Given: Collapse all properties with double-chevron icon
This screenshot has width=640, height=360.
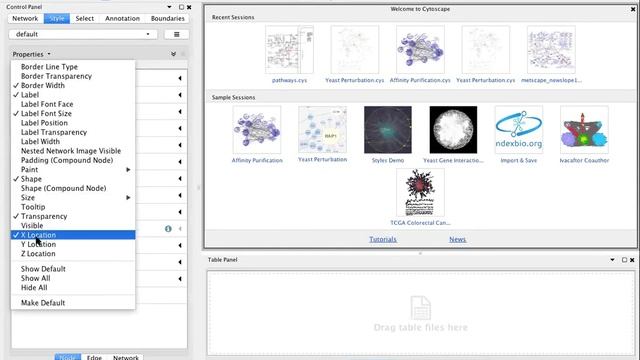Looking at the screenshot, I should [173, 54].
